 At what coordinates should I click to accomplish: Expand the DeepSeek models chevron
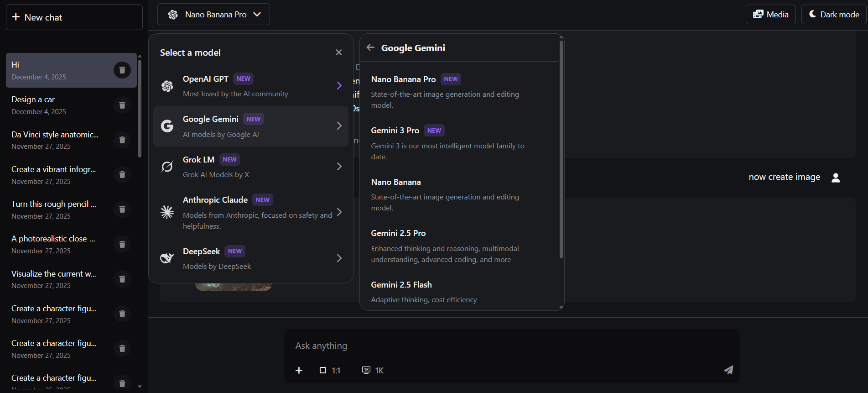(x=339, y=258)
